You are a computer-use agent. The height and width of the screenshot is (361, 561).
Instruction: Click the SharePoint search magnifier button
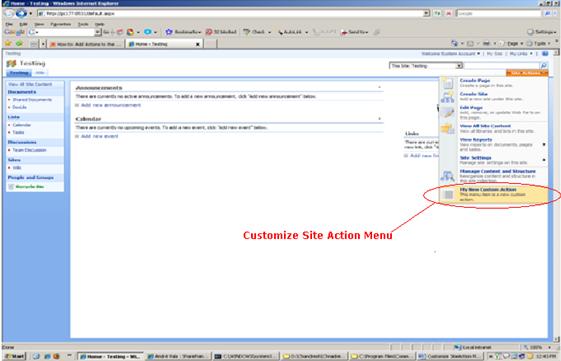point(543,65)
